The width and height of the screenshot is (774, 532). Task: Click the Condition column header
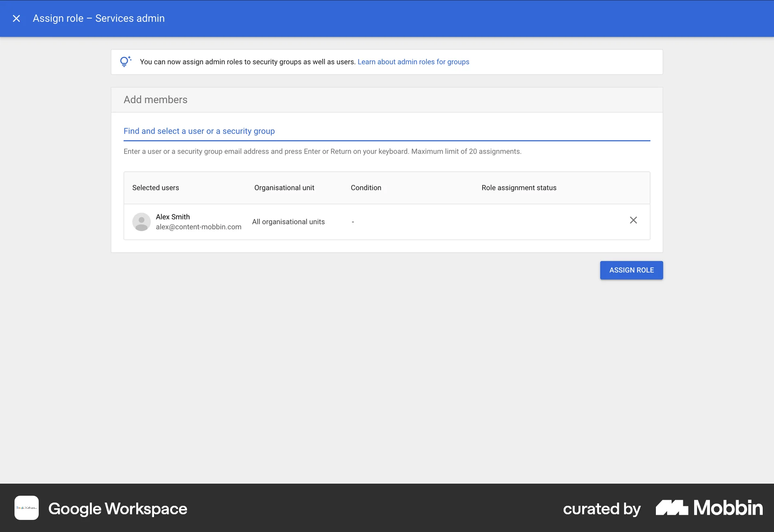(x=366, y=187)
